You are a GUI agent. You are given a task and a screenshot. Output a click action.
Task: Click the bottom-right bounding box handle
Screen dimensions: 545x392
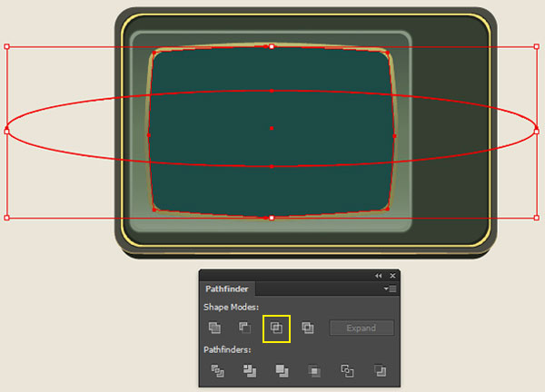537,218
